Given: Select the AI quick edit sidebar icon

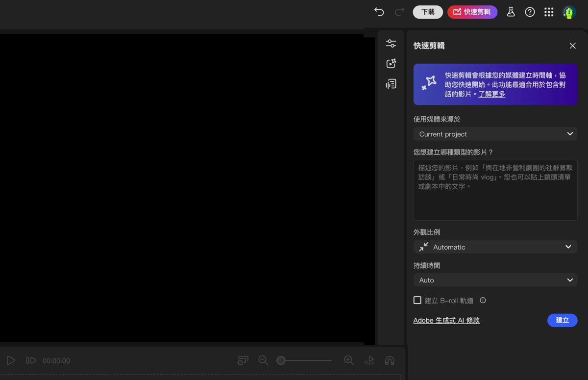Looking at the screenshot, I should pyautogui.click(x=391, y=63).
